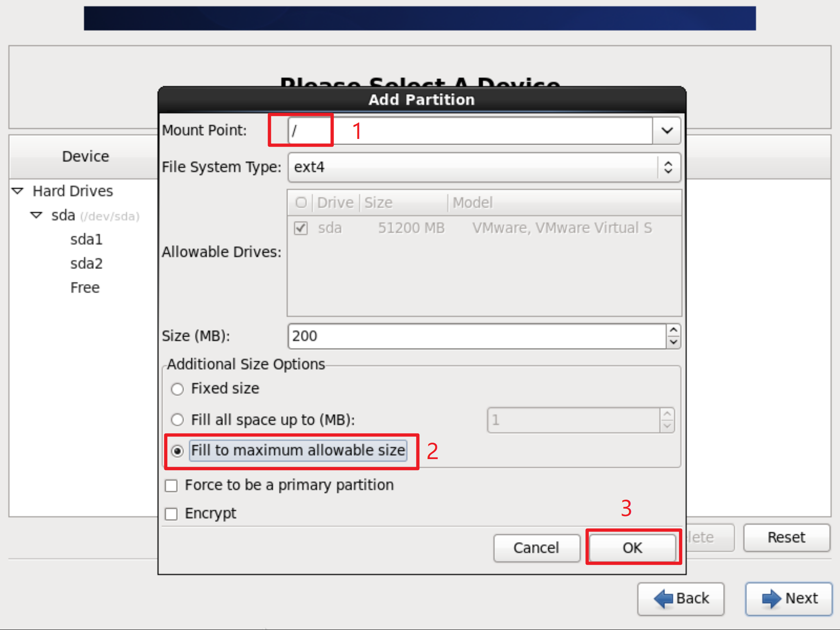The image size is (840, 630).
Task: Increase Size (MB) with up arrow
Action: click(673, 330)
